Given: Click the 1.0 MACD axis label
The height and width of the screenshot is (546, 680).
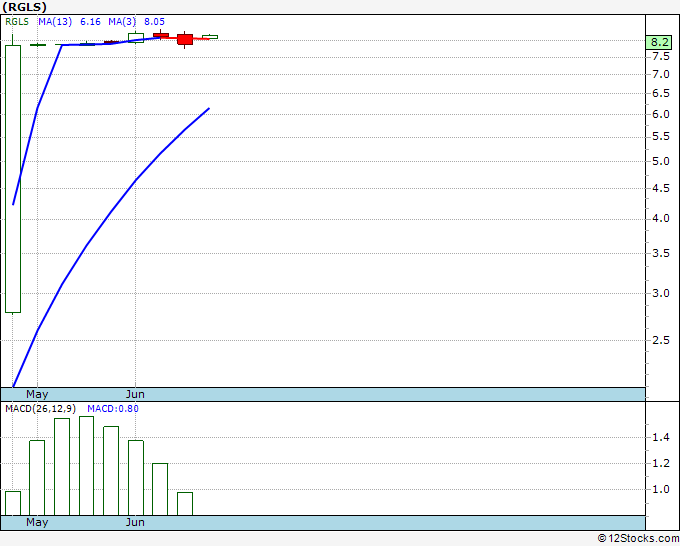Looking at the screenshot, I should click(x=661, y=490).
